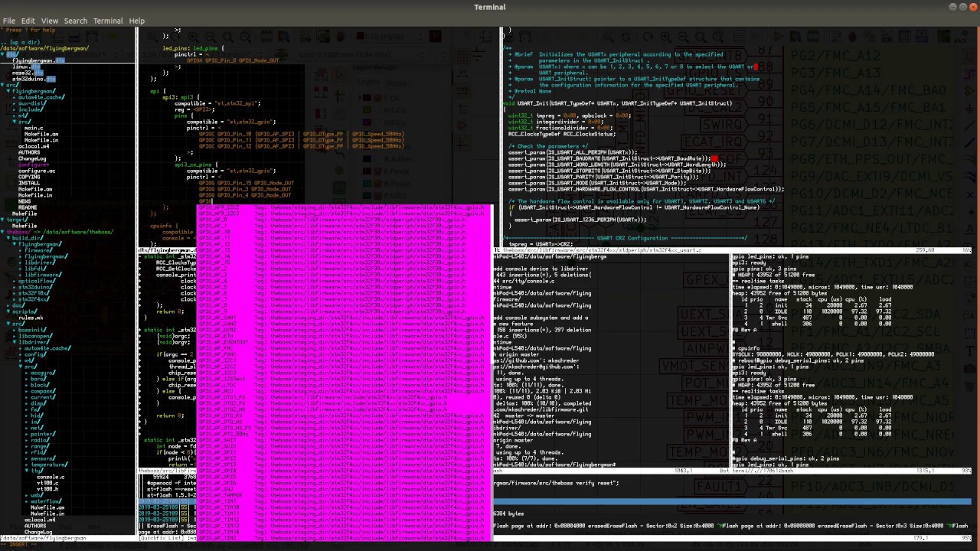This screenshot has width=980, height=551.
Task: Select the configure script entry
Action: [x=33, y=165]
